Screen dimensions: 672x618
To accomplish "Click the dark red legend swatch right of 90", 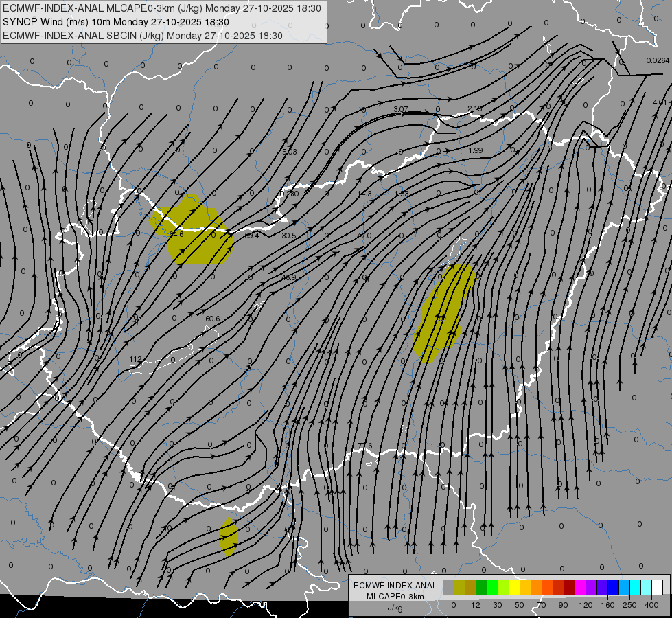I will (570, 587).
